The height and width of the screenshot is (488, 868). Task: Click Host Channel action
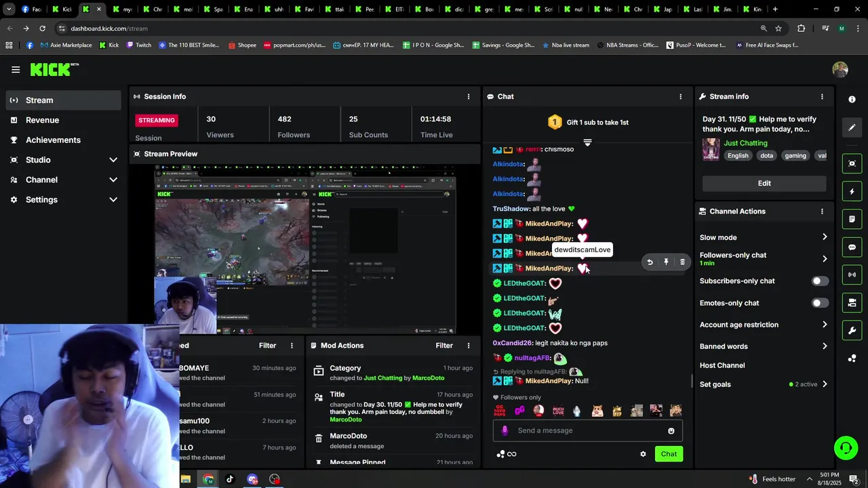pos(722,365)
